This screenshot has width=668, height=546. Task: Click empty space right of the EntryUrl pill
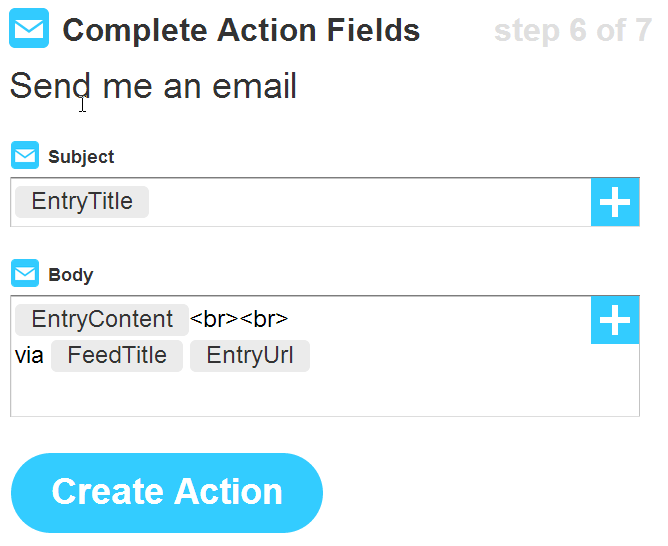(x=450, y=356)
